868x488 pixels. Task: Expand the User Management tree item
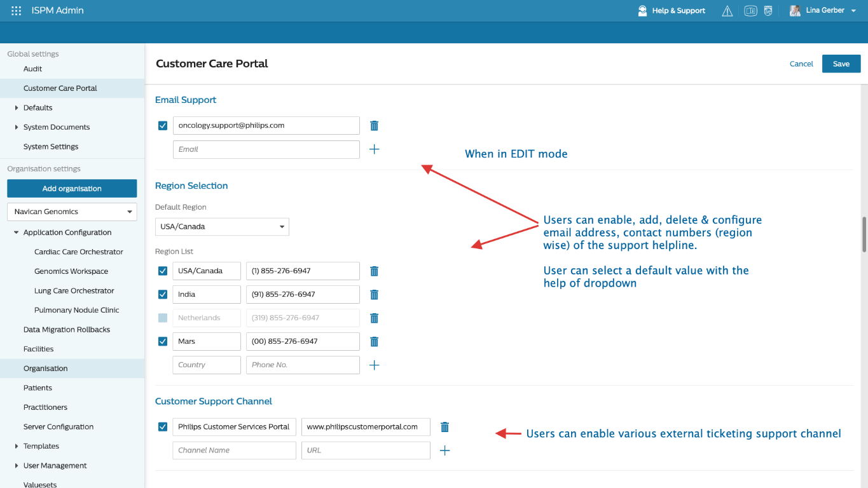click(17, 466)
